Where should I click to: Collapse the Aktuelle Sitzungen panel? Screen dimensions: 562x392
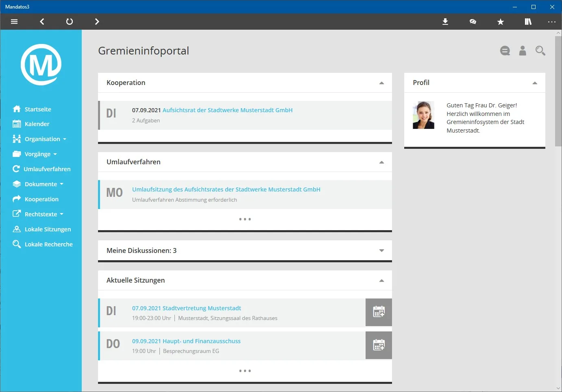click(x=381, y=281)
